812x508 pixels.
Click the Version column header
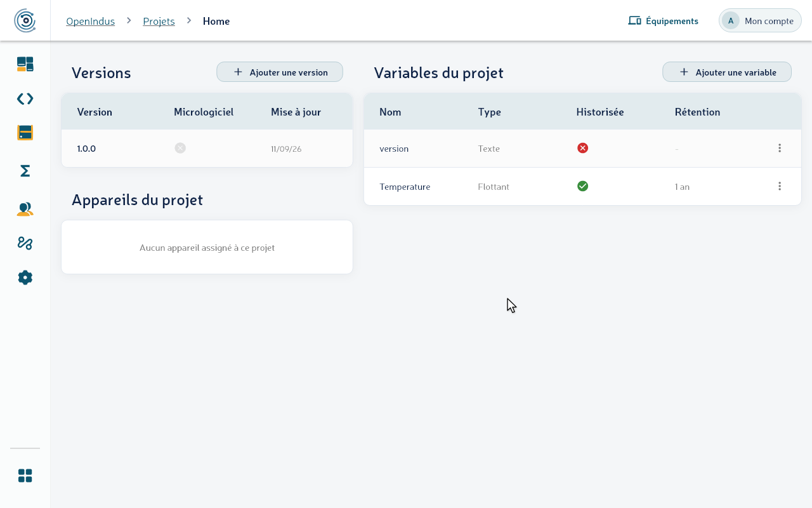95,112
